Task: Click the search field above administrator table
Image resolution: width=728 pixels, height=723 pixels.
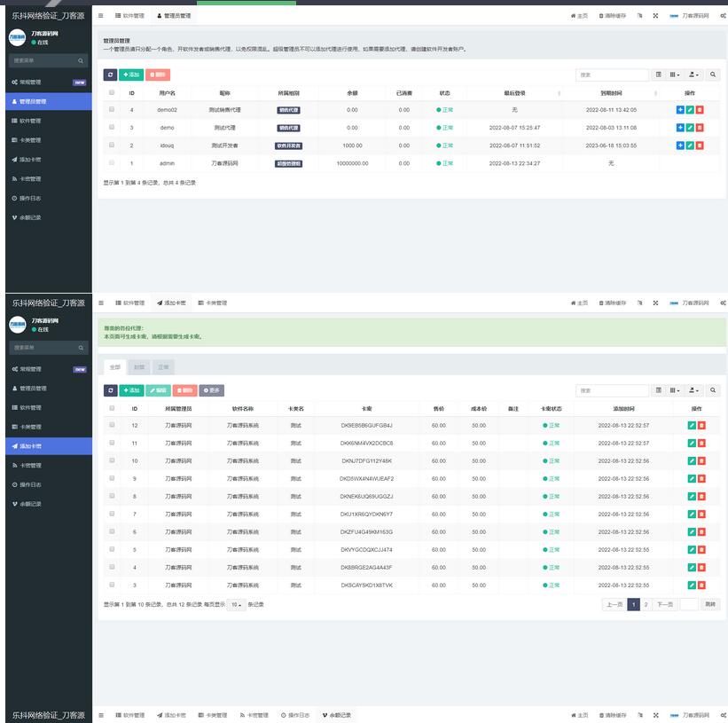Action: (x=612, y=75)
